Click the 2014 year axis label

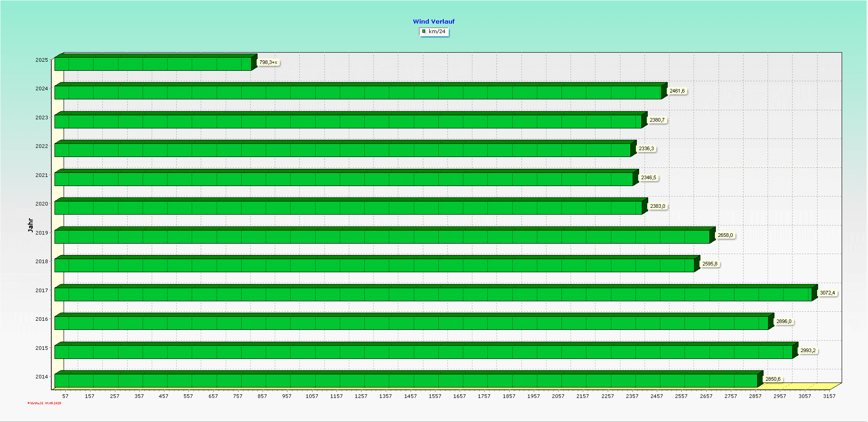pyautogui.click(x=42, y=377)
